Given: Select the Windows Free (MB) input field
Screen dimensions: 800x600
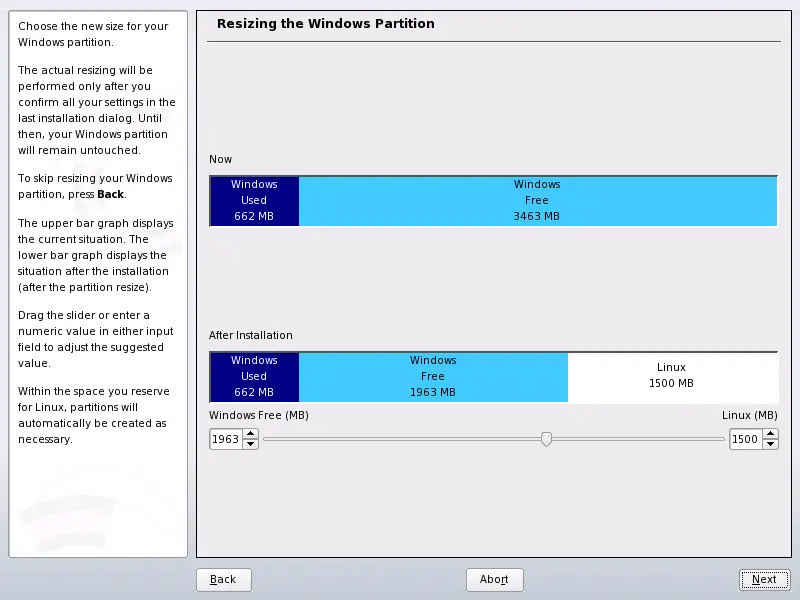Looking at the screenshot, I should click(225, 439).
